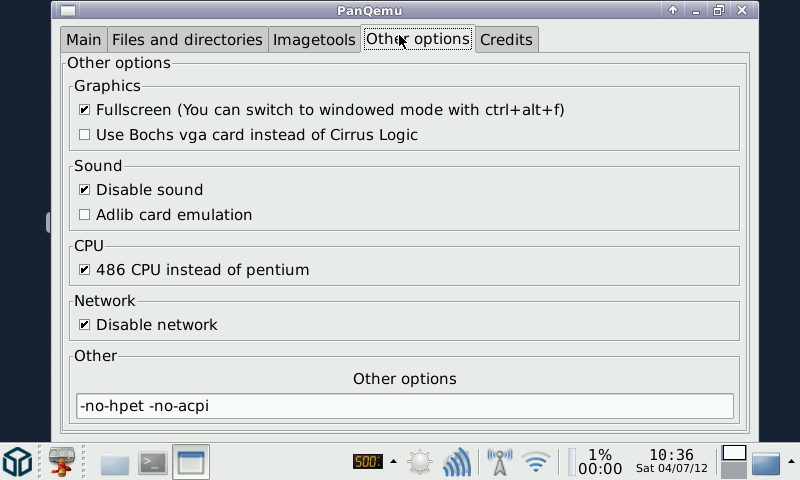Click the blue signal bars tray icon

pos(457,462)
